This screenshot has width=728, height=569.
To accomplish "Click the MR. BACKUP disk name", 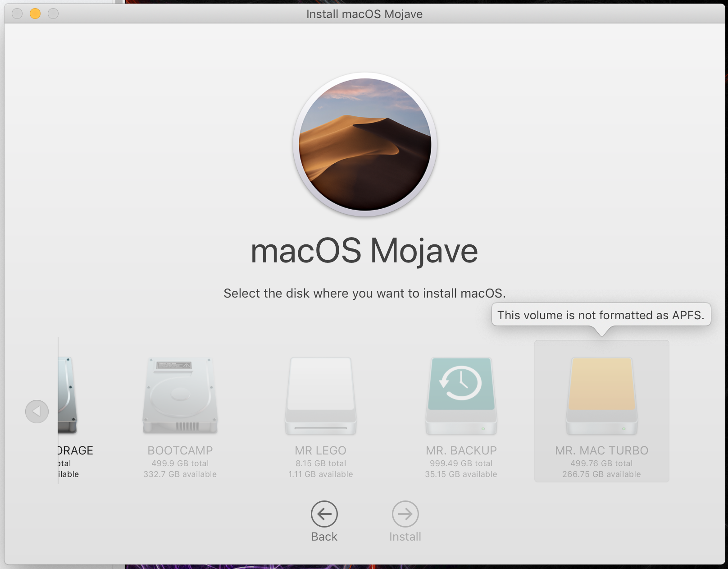I will tap(461, 450).
